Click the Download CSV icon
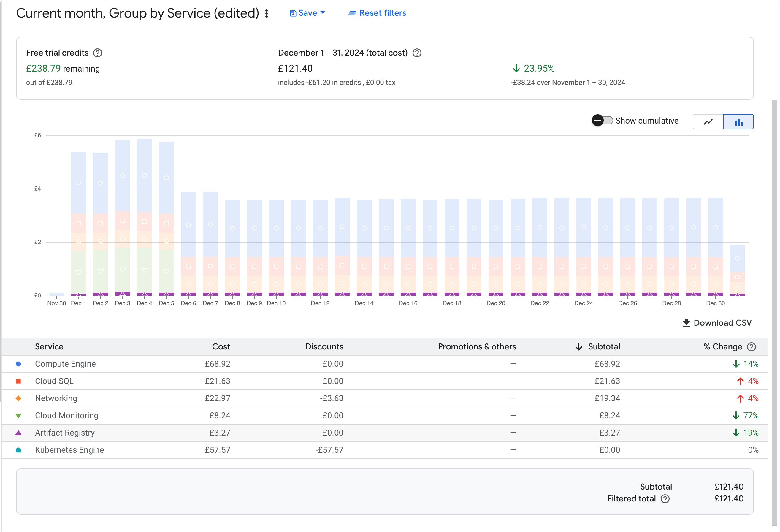 [x=687, y=323]
